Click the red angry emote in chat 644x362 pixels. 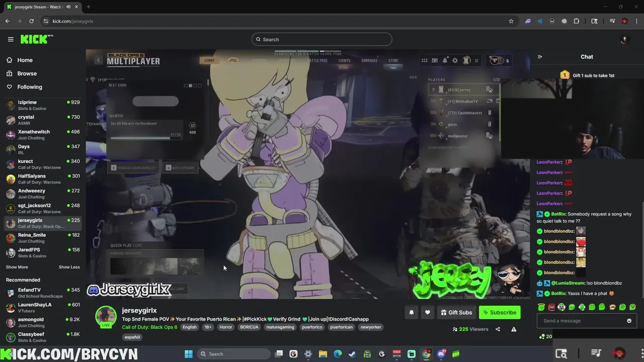pyautogui.click(x=551, y=307)
